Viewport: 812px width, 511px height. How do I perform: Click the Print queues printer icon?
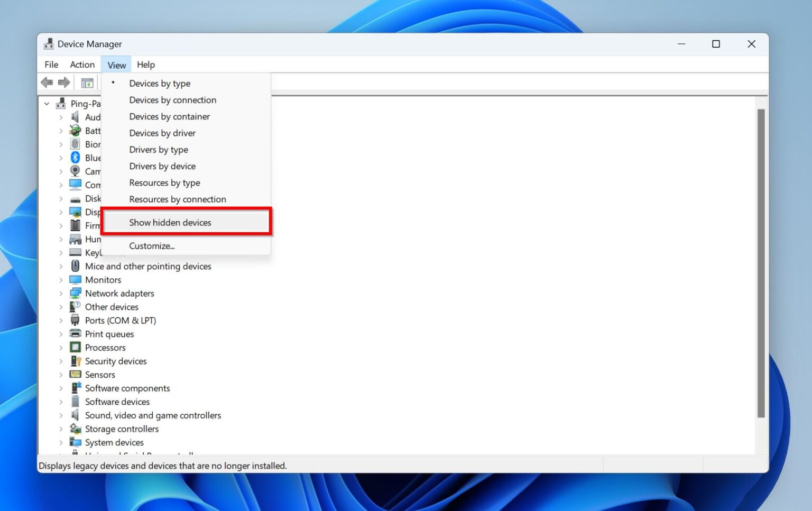click(76, 334)
